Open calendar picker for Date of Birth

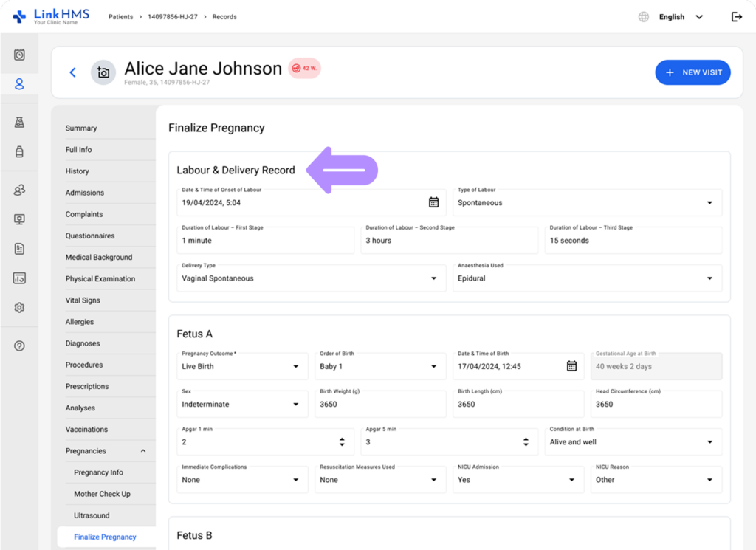(571, 366)
